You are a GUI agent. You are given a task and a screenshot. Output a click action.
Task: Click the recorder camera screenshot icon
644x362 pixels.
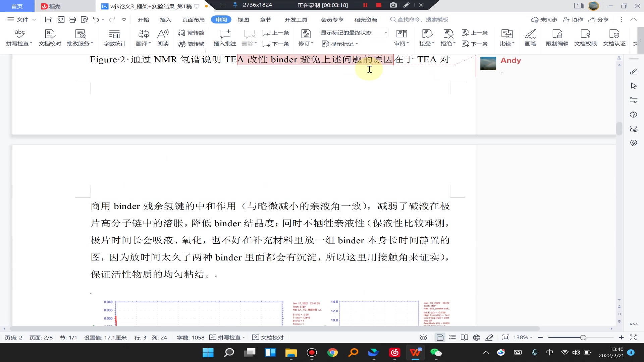pos(393,5)
